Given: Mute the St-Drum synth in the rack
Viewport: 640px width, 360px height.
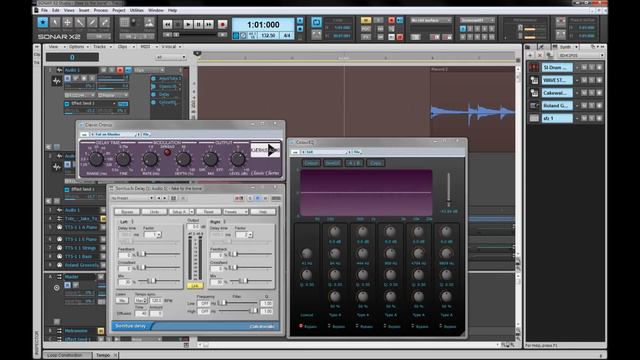Looking at the screenshot, I should (584, 67).
